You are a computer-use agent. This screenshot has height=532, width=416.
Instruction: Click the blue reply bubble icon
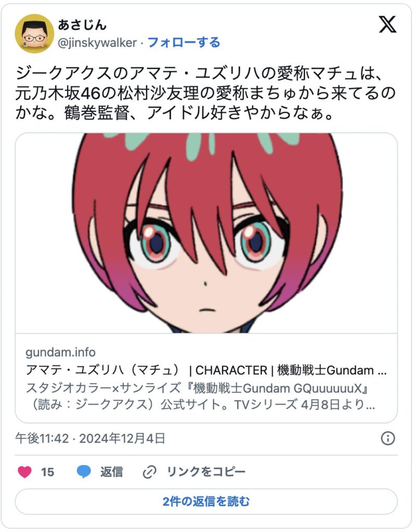point(84,472)
